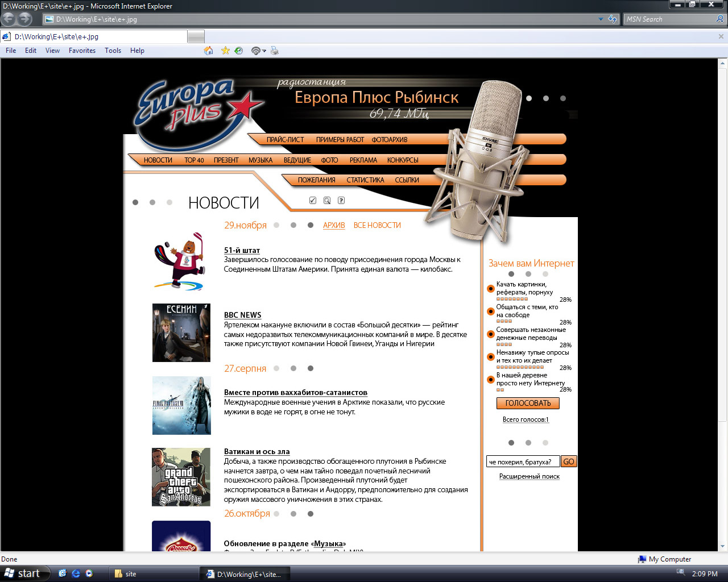Open the АРХИВ link
This screenshot has width=728, height=582.
pyautogui.click(x=334, y=226)
